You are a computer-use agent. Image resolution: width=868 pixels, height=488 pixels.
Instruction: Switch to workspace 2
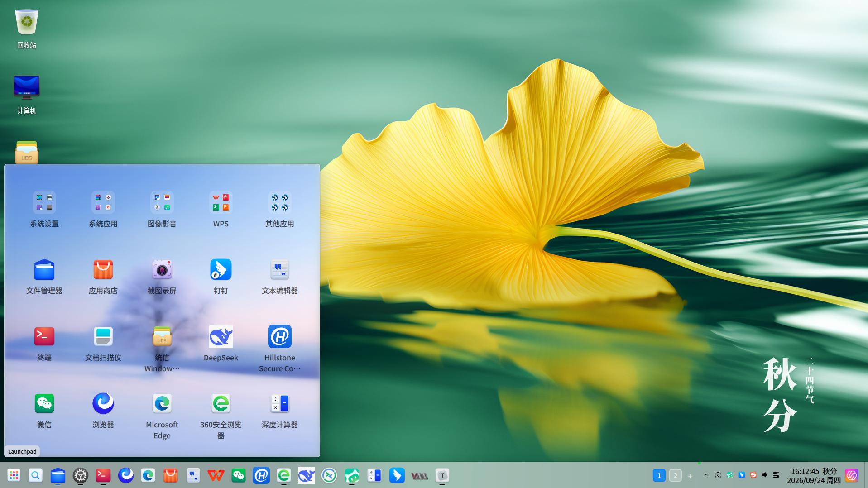675,475
